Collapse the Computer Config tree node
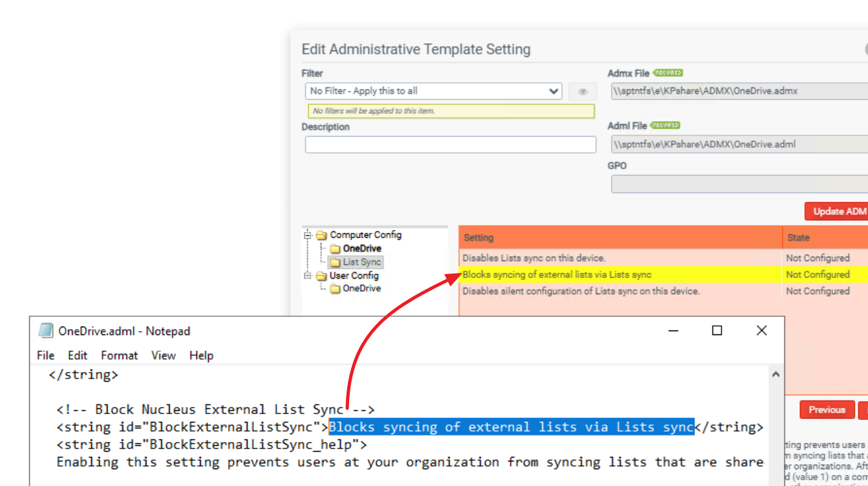The height and width of the screenshot is (486, 868). tap(308, 235)
